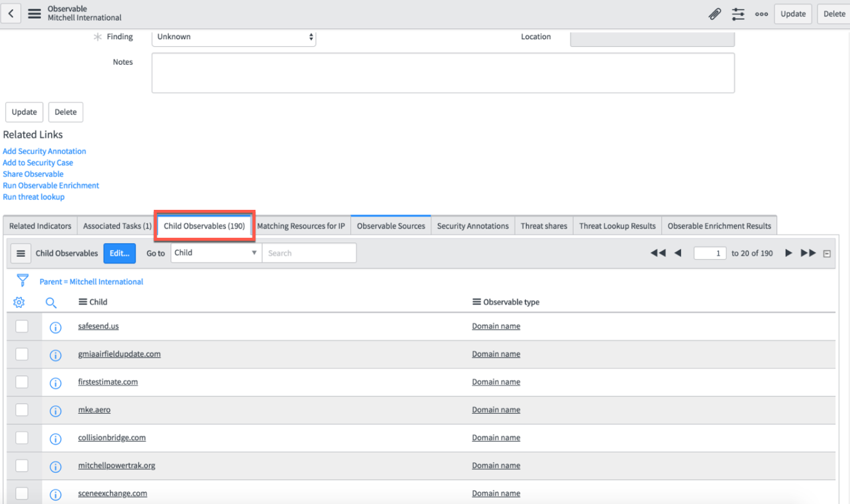Screen dimensions: 850x504
Task: Click the Parent = Mitchell International breadcrumb
Action: [x=91, y=281]
